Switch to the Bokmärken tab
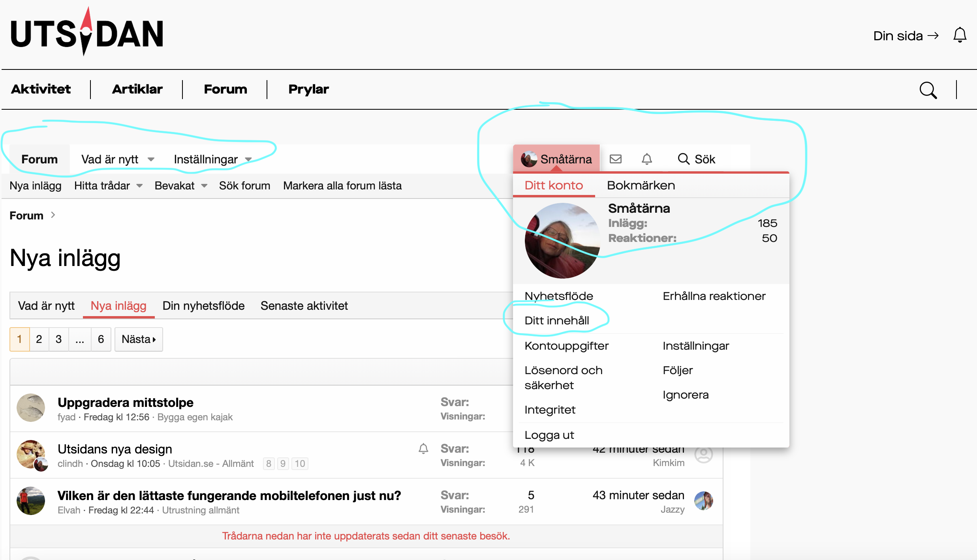The height and width of the screenshot is (560, 977). [x=641, y=185]
